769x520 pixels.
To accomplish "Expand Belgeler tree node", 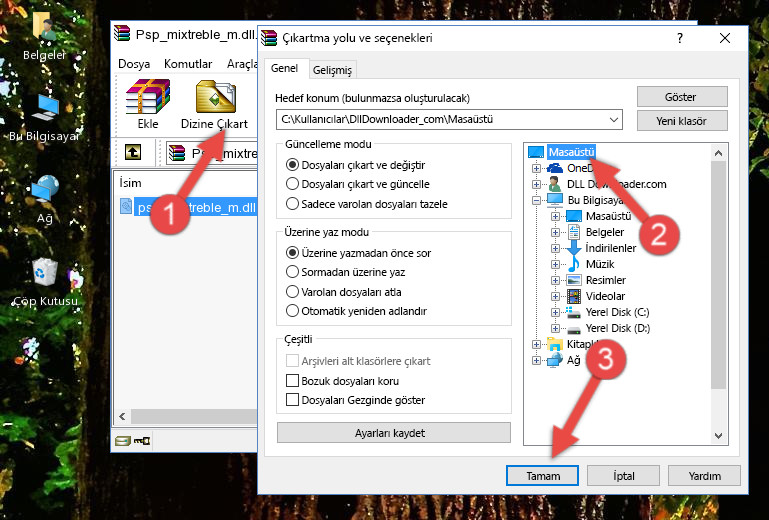I will tap(555, 232).
